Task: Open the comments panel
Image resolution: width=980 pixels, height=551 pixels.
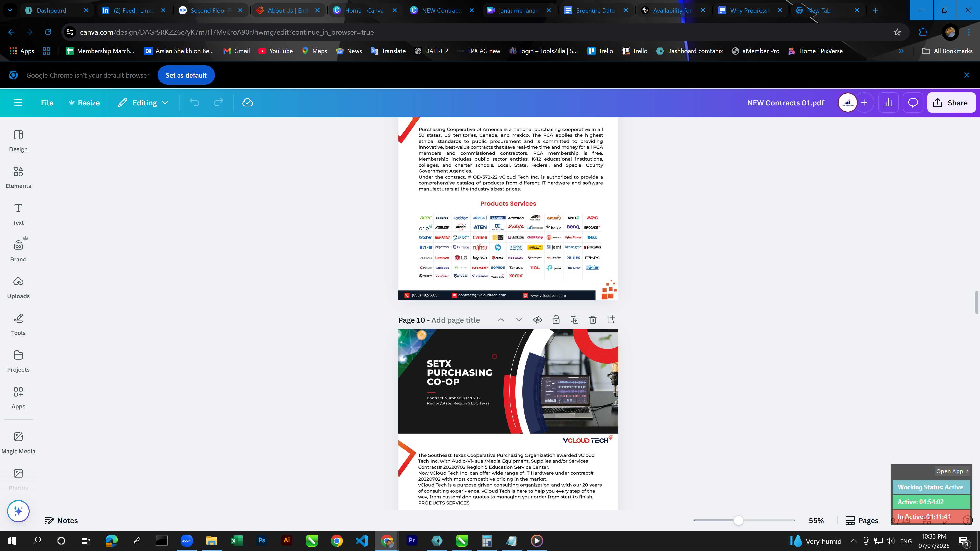Action: point(913,103)
